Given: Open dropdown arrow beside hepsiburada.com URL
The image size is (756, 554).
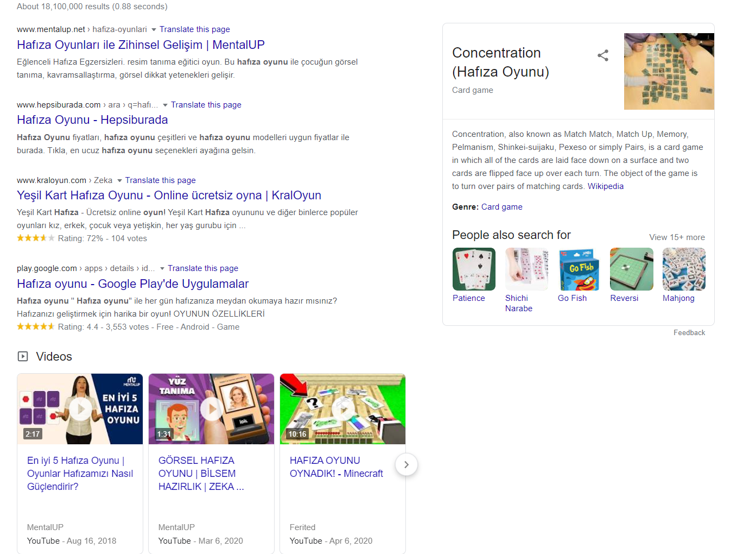Looking at the screenshot, I should point(165,105).
